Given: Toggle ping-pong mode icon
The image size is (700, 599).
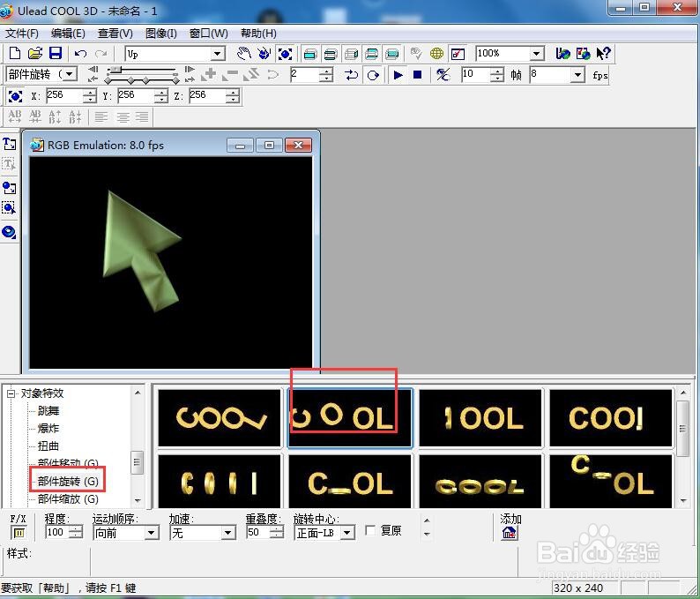Looking at the screenshot, I should 352,75.
